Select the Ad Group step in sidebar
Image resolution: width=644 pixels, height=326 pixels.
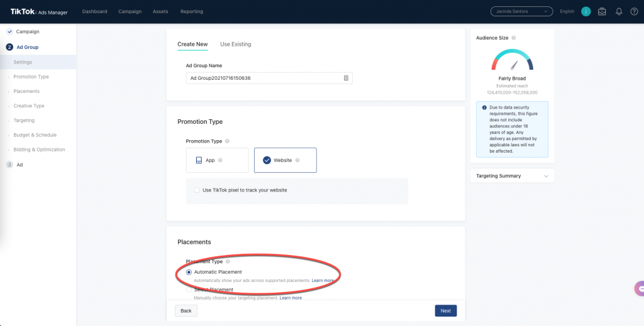pos(27,47)
